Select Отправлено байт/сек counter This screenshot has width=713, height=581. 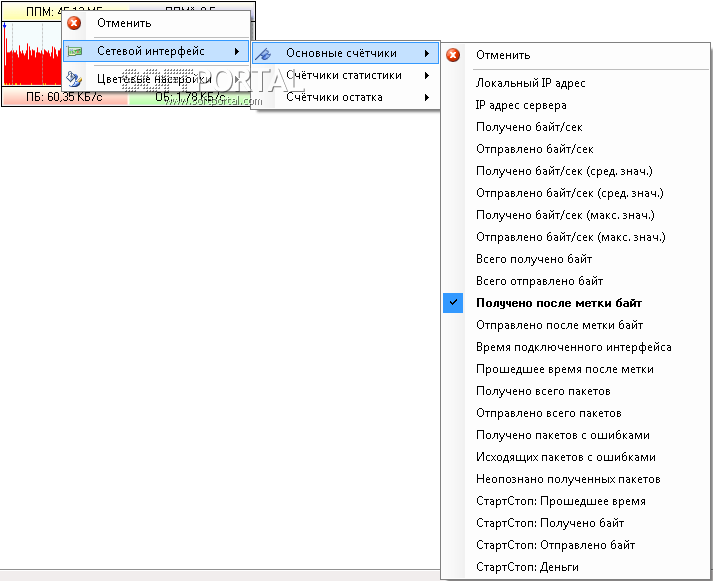tap(576, 149)
